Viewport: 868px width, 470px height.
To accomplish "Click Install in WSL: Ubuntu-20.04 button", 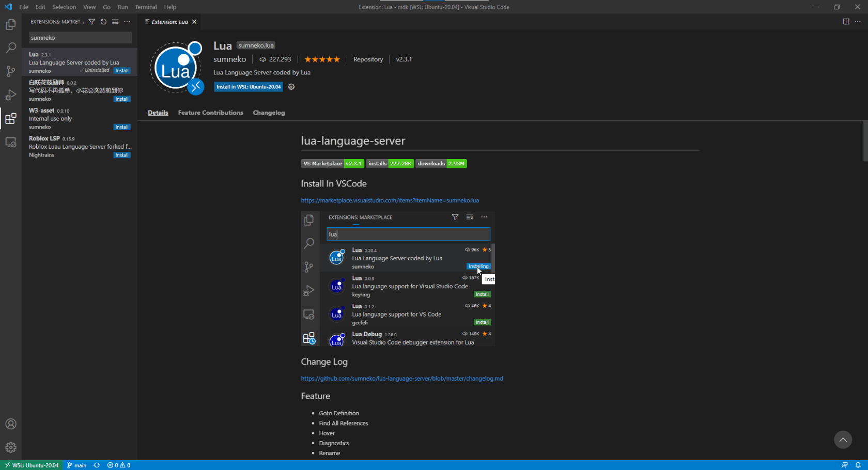I will (249, 87).
